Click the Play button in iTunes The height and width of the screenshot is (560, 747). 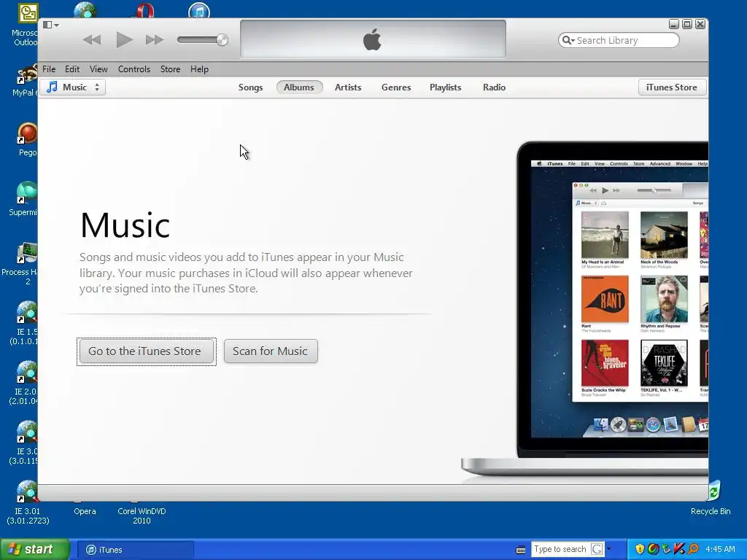pyautogui.click(x=124, y=39)
